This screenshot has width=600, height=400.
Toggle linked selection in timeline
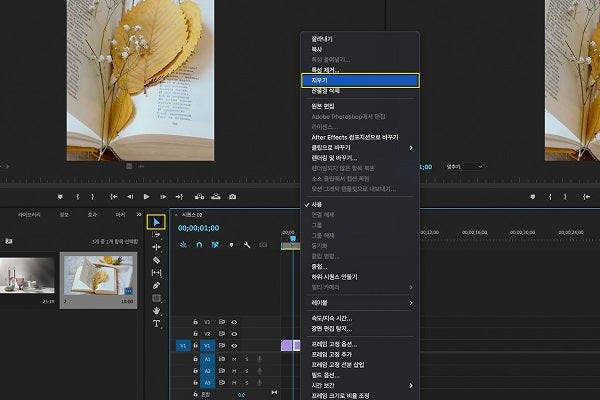215,245
